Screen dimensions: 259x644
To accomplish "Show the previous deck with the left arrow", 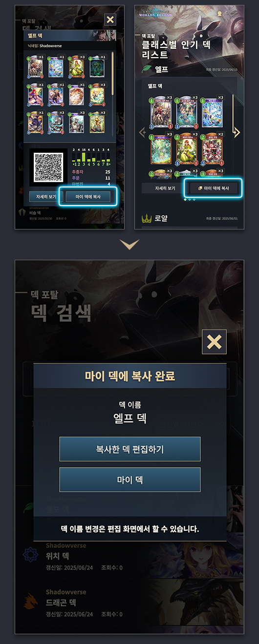I will tap(143, 132).
